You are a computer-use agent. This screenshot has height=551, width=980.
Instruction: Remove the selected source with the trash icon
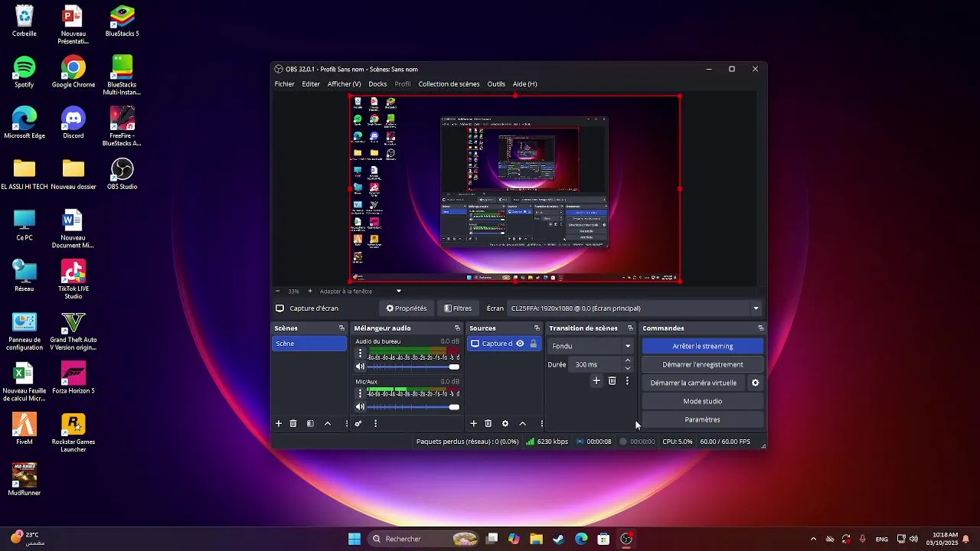pos(488,423)
